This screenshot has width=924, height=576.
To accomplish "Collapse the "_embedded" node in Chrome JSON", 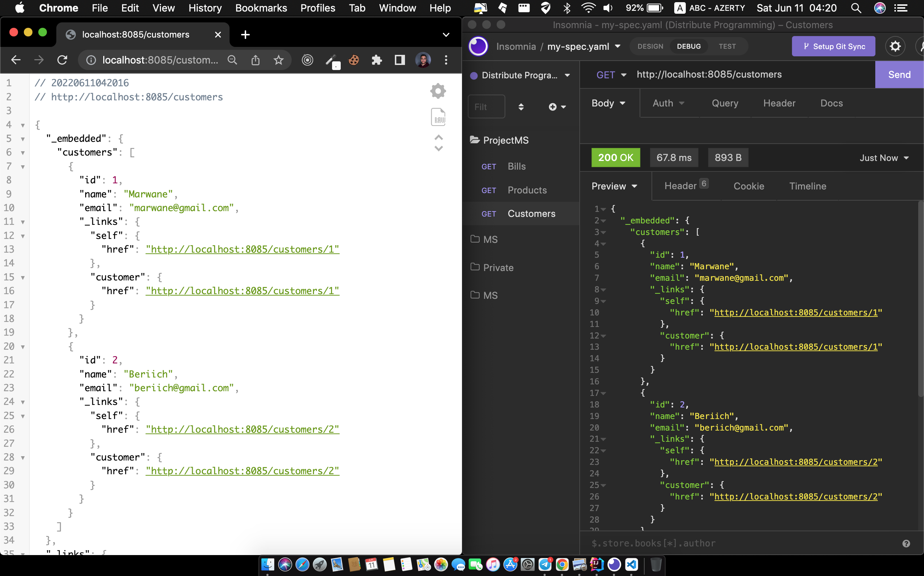I will point(23,139).
